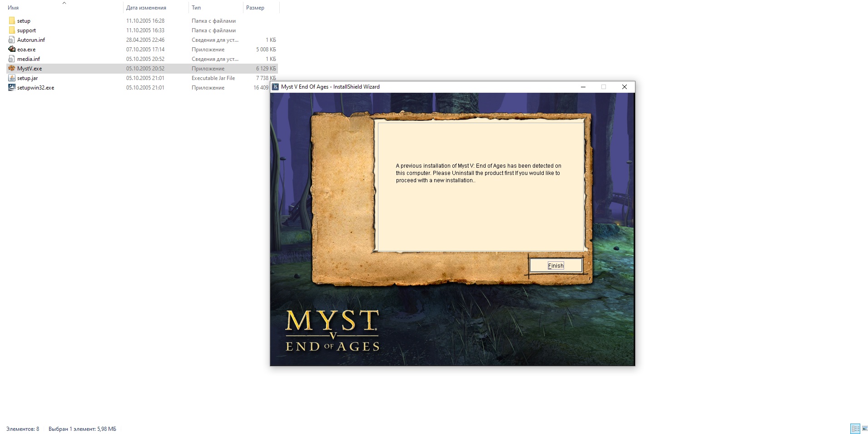Select the file name MystV.exe
This screenshot has width=868, height=434.
[x=30, y=69]
